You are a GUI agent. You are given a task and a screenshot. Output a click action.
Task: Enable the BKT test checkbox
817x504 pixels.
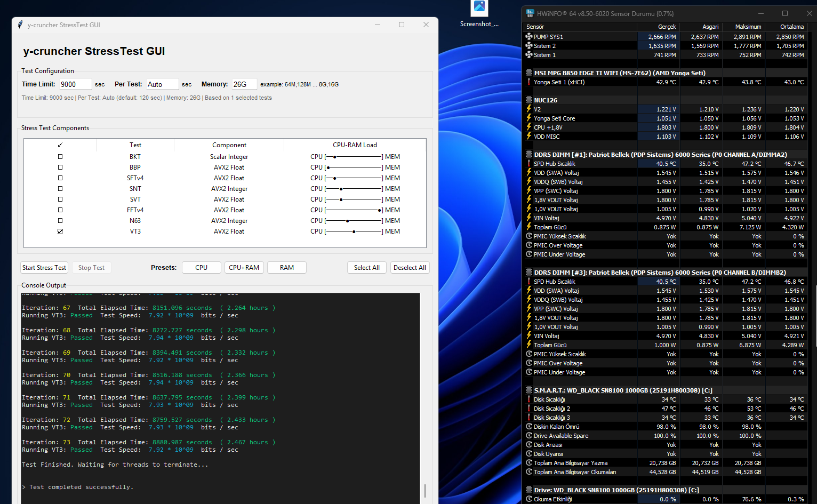[x=60, y=157]
